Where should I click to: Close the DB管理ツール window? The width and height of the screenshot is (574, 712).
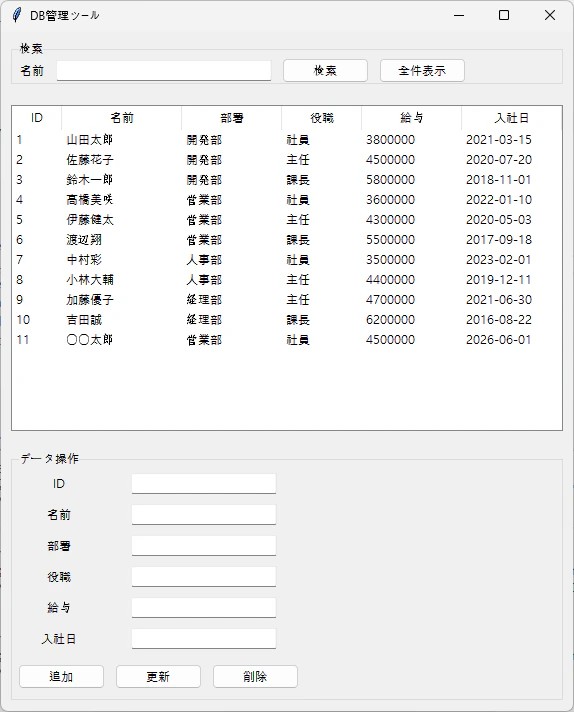tap(549, 15)
